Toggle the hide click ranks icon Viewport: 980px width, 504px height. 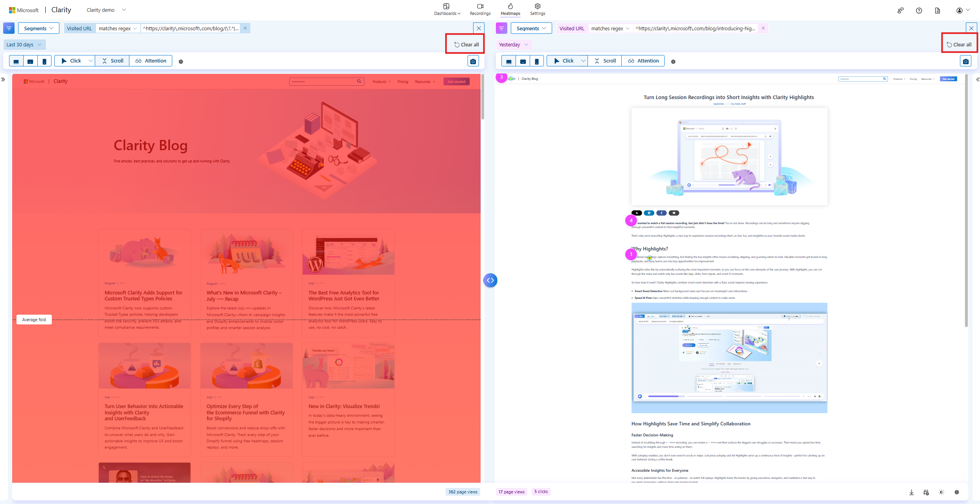(x=926, y=492)
